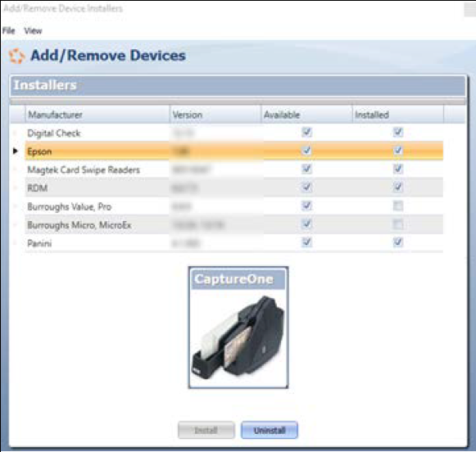Viewport: 476px width, 452px height.
Task: Click the Installed column header
Action: (397, 115)
